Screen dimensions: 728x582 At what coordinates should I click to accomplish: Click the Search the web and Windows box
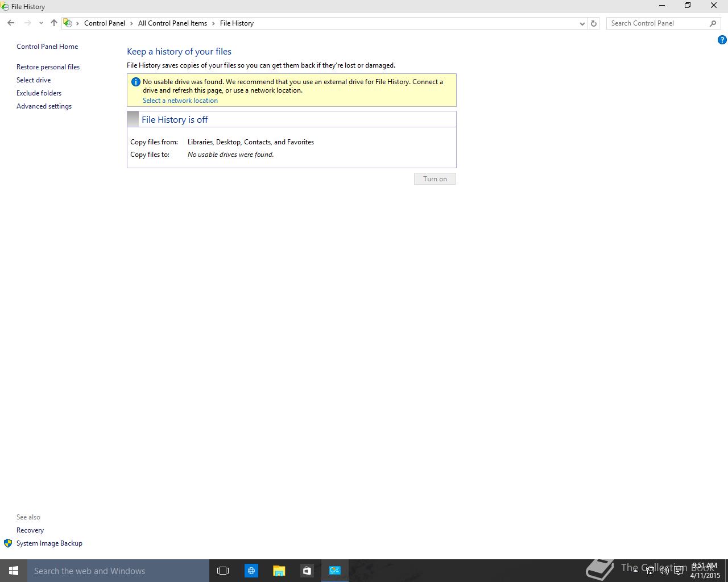(x=118, y=571)
